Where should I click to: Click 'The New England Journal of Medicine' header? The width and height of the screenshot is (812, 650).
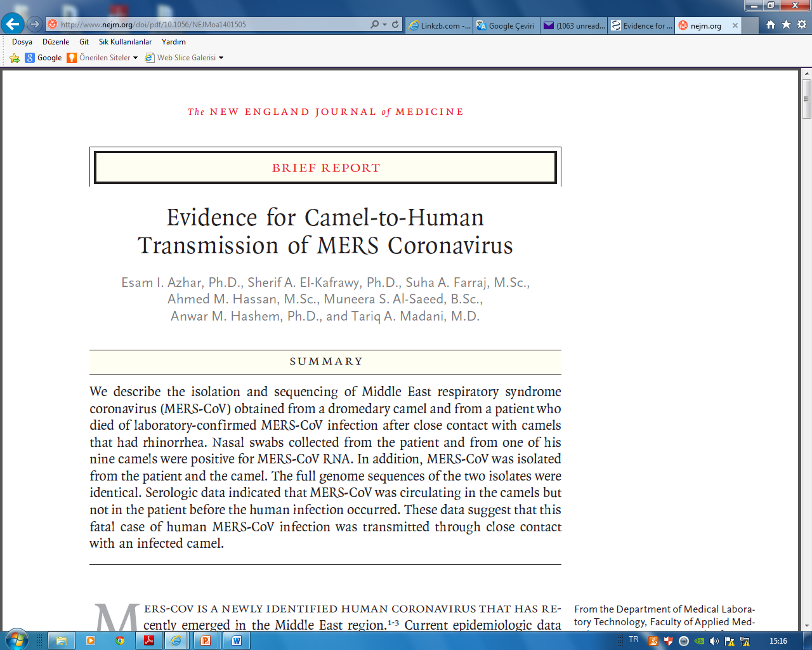(325, 112)
